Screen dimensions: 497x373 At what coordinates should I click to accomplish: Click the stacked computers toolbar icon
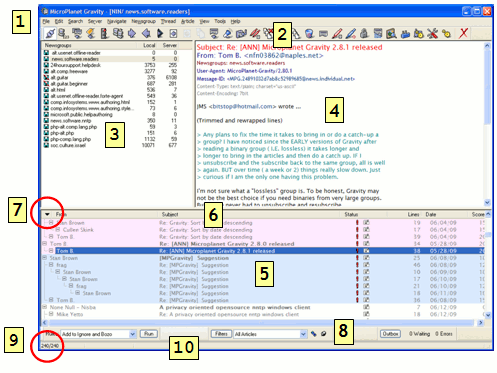click(118, 33)
